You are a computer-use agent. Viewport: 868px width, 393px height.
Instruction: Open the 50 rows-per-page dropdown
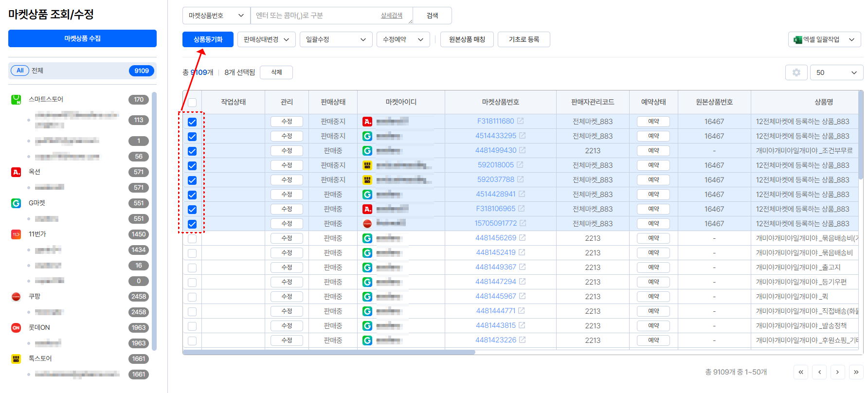click(836, 72)
